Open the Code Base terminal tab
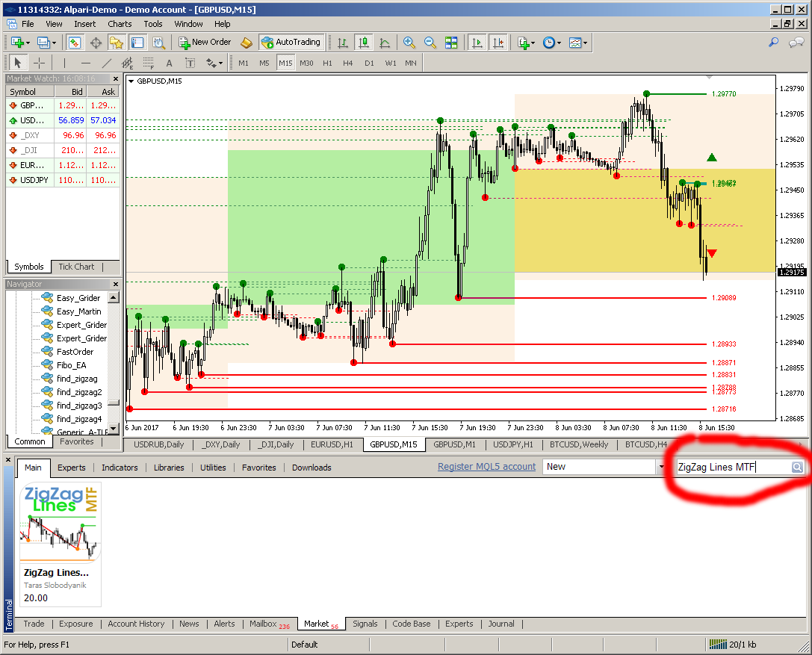Screen dimensions: 812x655 pos(411,624)
